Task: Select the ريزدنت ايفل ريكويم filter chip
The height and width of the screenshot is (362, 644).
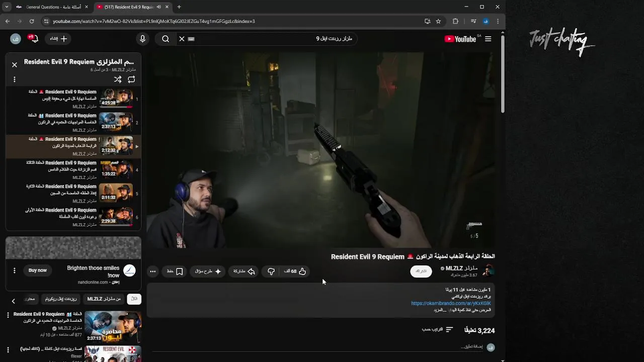Action: [x=61, y=299]
